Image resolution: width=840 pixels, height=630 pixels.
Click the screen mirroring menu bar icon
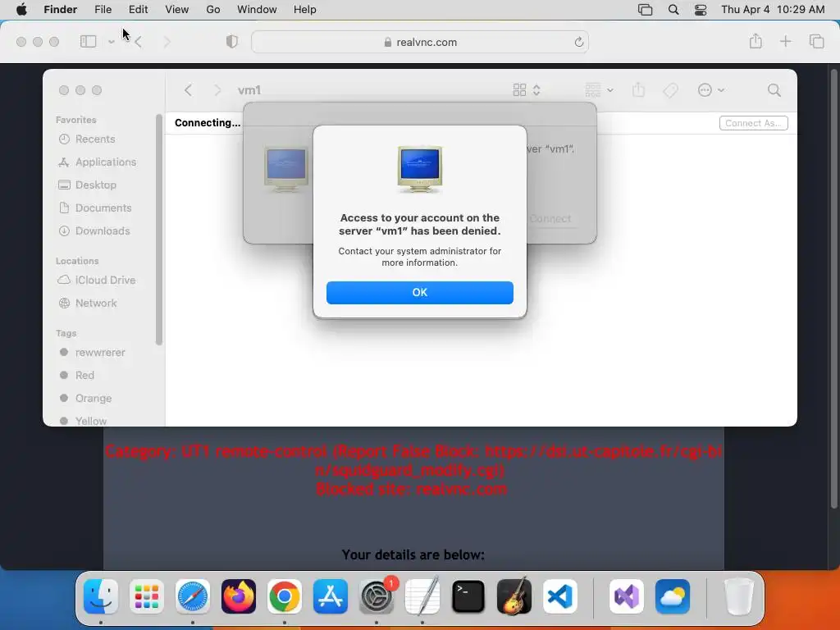point(645,10)
